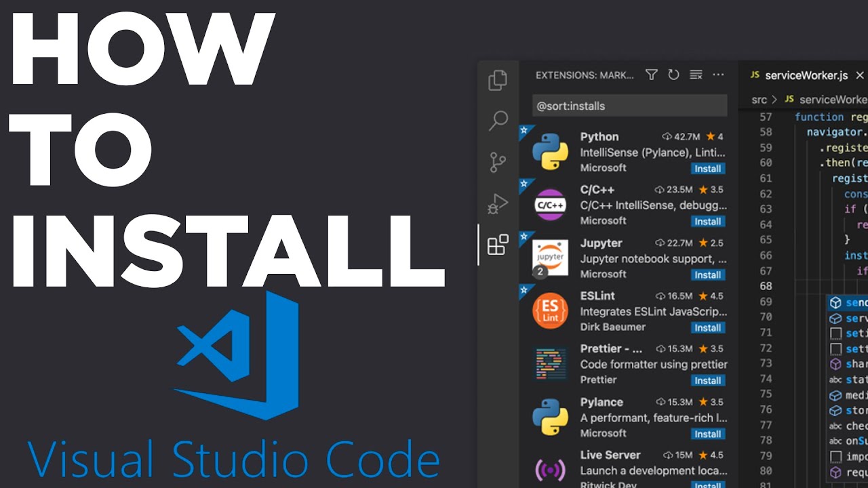This screenshot has height=488, width=868.
Task: Install the Jupyter extension
Action: point(708,274)
